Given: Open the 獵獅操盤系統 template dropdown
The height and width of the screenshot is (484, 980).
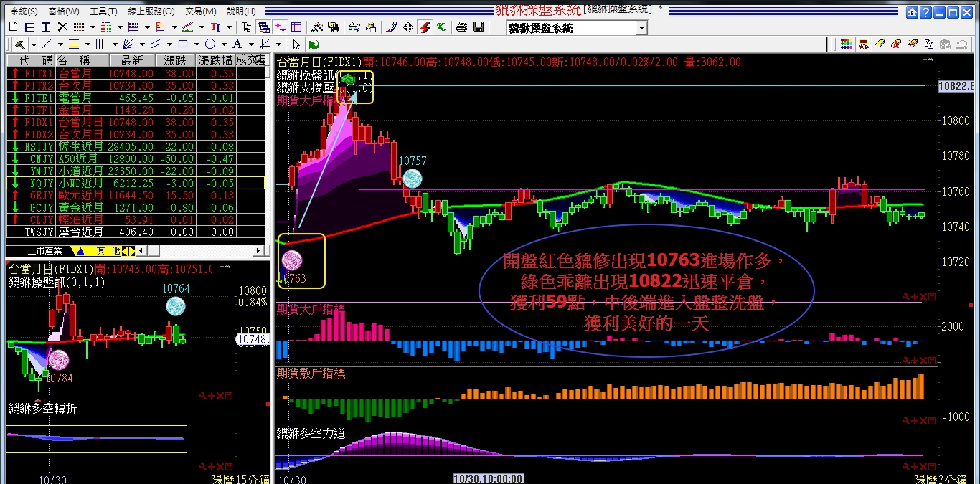Looking at the screenshot, I should 641,28.
